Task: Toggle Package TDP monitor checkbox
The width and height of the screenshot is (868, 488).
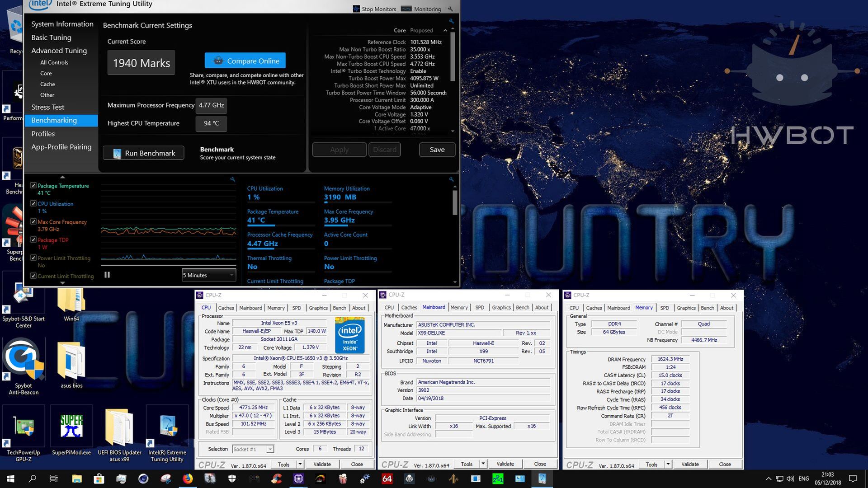Action: [33, 240]
